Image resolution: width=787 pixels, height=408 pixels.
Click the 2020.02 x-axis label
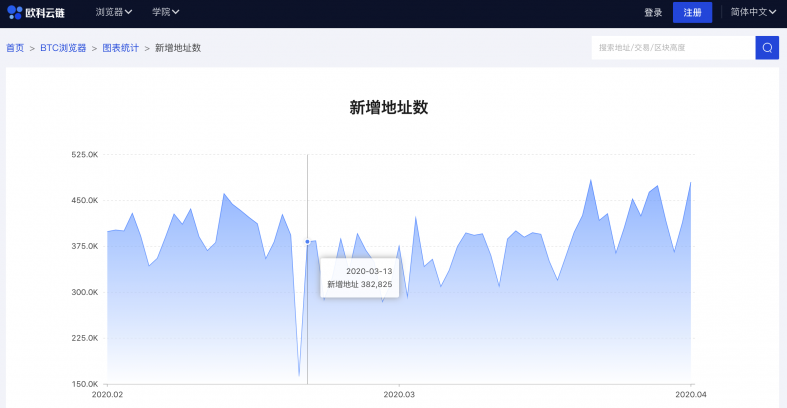[x=107, y=394]
